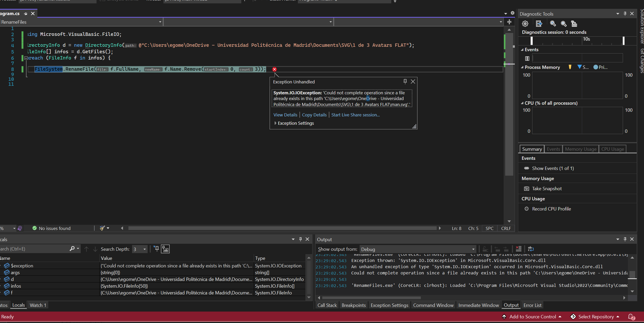Pin the Exception Unhandled popup
644x323 pixels.
[x=405, y=82]
